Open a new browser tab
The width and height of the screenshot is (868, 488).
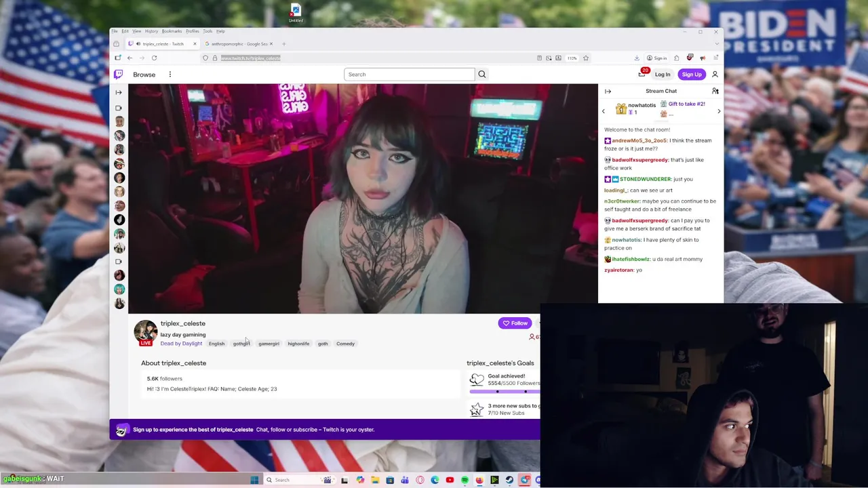283,44
